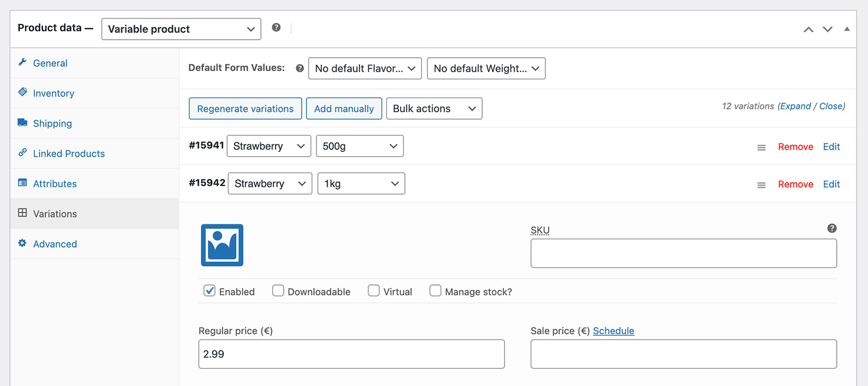The width and height of the screenshot is (868, 386).
Task: Click the Regular price field
Action: point(351,354)
